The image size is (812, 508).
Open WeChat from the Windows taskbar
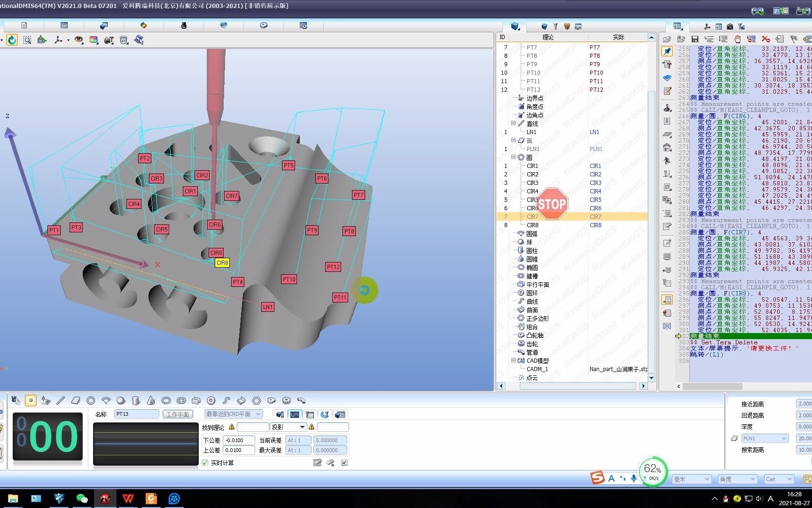(x=82, y=499)
